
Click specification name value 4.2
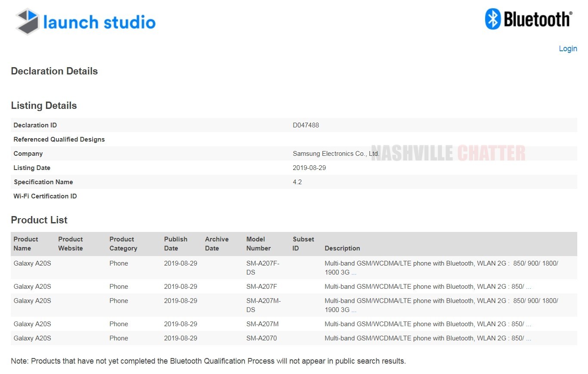(297, 182)
